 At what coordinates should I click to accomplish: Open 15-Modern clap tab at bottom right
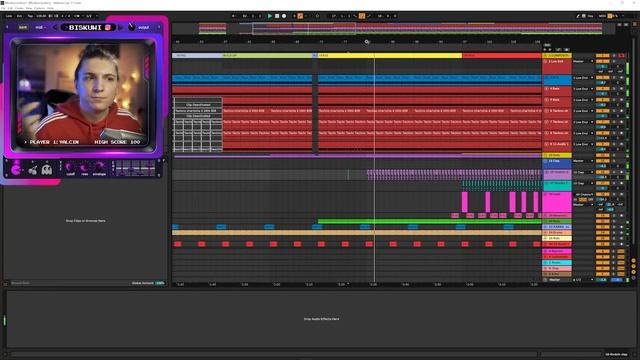616,354
